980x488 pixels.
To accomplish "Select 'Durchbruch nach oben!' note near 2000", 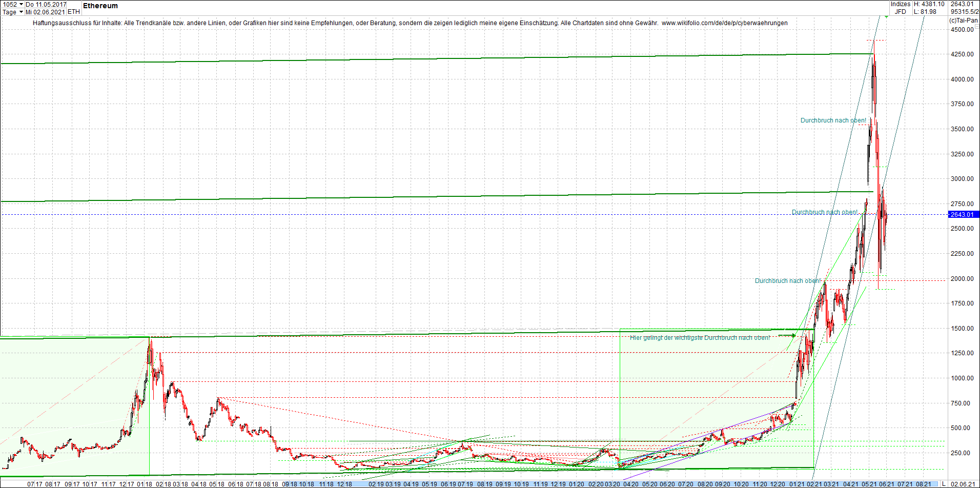I will [788, 281].
